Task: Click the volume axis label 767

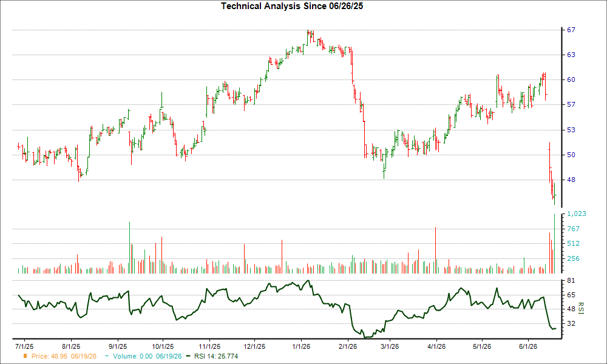Action: 574,229
